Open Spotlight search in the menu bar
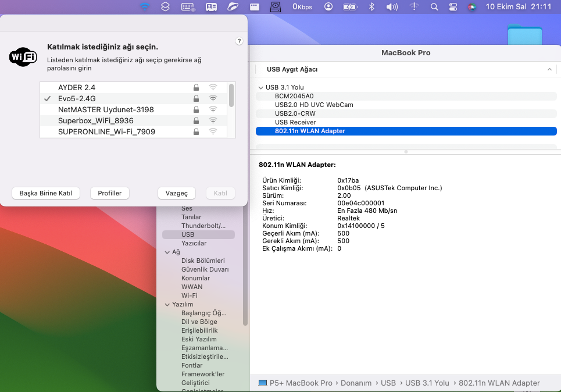Viewport: 561px width, 392px height. pyautogui.click(x=434, y=7)
